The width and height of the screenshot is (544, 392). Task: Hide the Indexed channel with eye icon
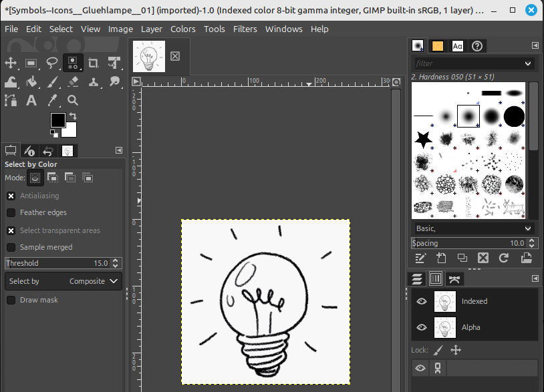[421, 301]
